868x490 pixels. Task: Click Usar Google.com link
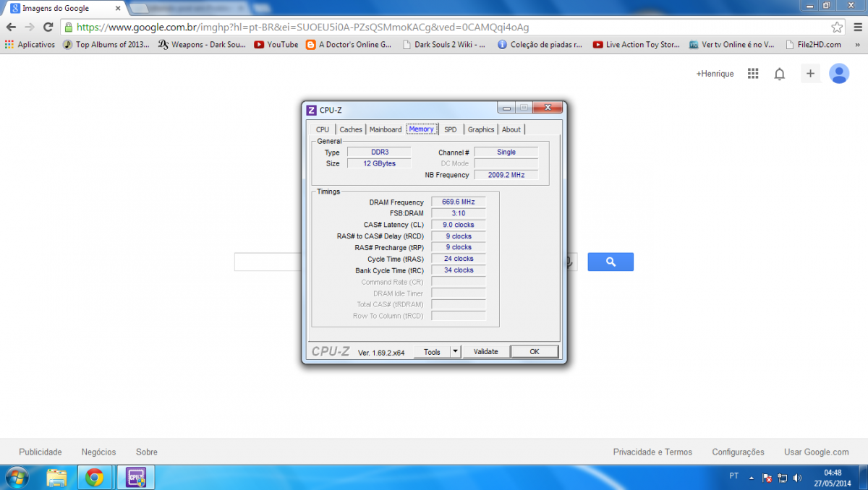pyautogui.click(x=817, y=452)
